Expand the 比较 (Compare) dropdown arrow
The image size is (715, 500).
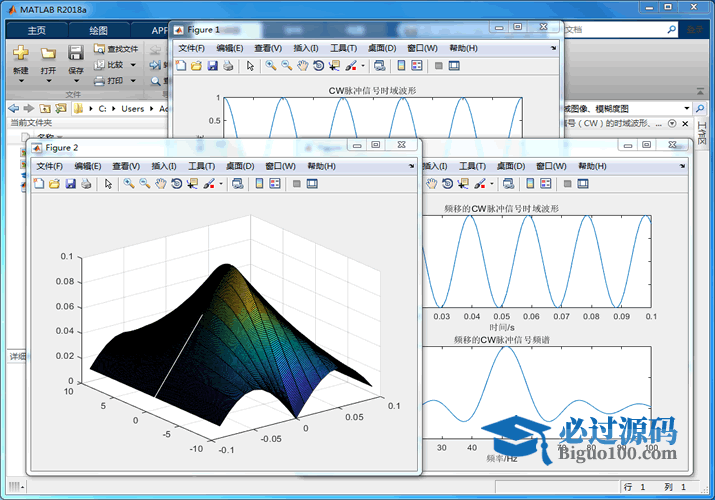[133, 65]
